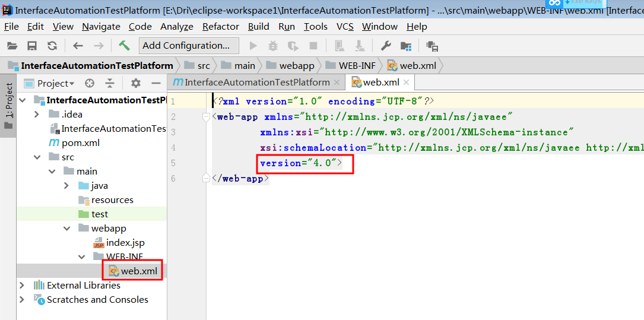Select pom.xml in the project tree
The height and width of the screenshot is (320, 644).
coord(75,143)
